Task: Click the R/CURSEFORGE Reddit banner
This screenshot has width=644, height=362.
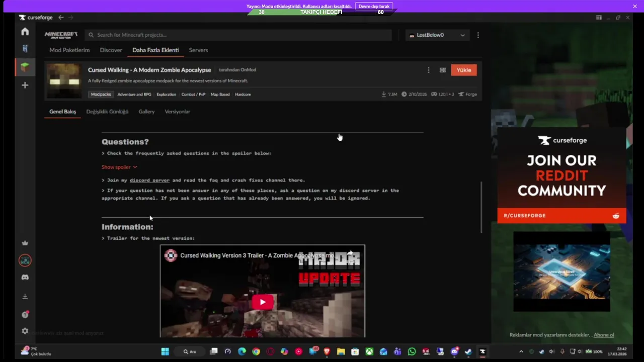Action: (561, 216)
